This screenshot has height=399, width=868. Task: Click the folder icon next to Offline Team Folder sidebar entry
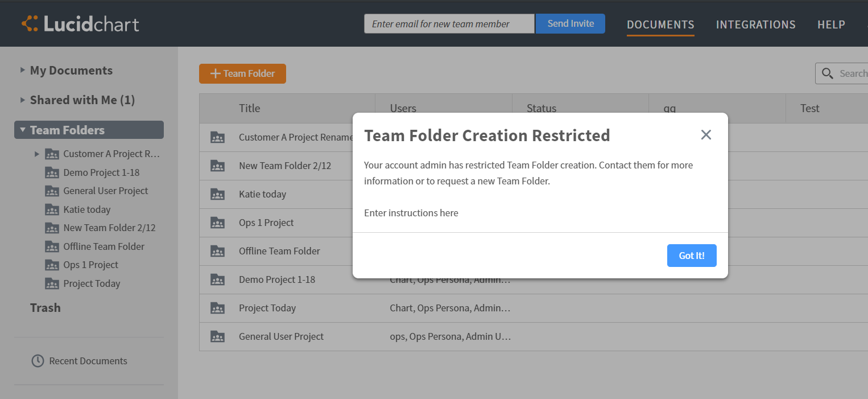click(52, 246)
